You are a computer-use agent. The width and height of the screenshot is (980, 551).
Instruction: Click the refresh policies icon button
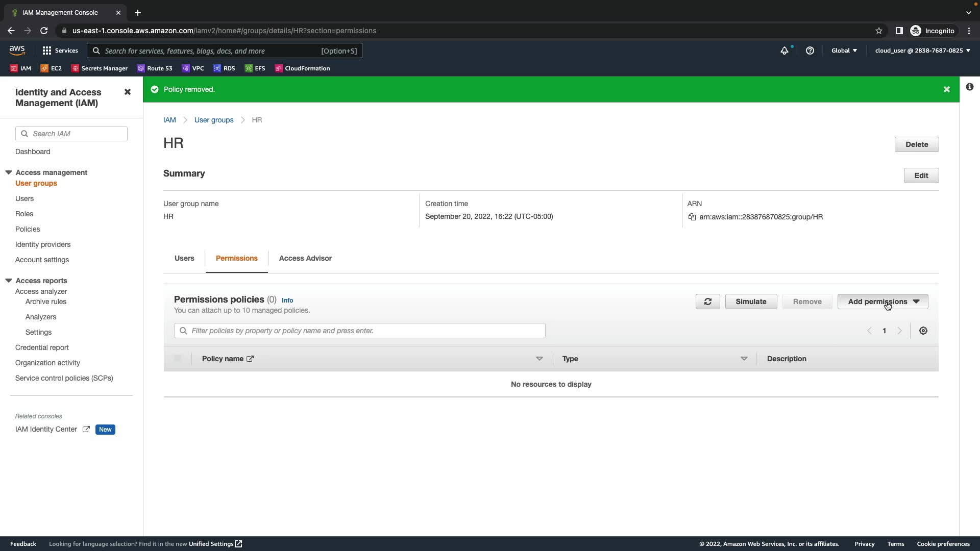point(707,302)
